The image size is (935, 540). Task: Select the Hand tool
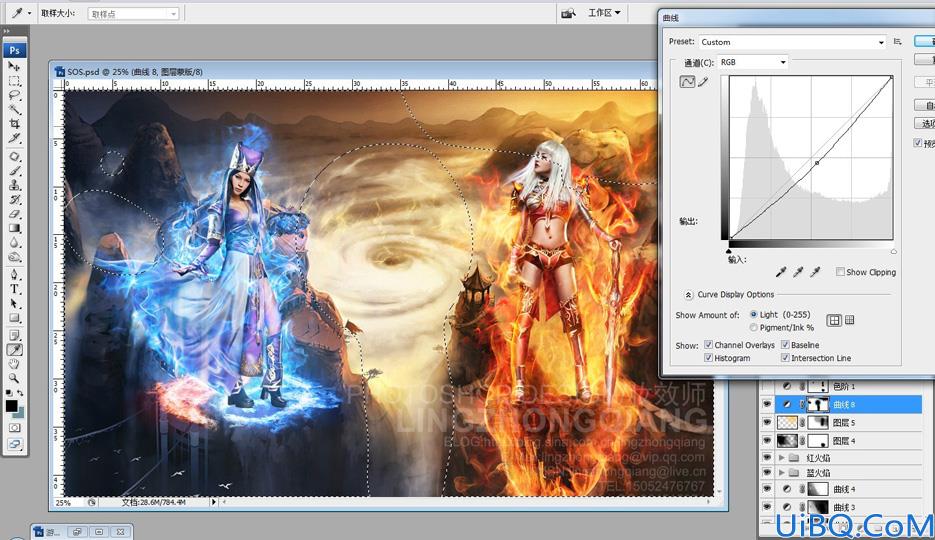[x=14, y=364]
